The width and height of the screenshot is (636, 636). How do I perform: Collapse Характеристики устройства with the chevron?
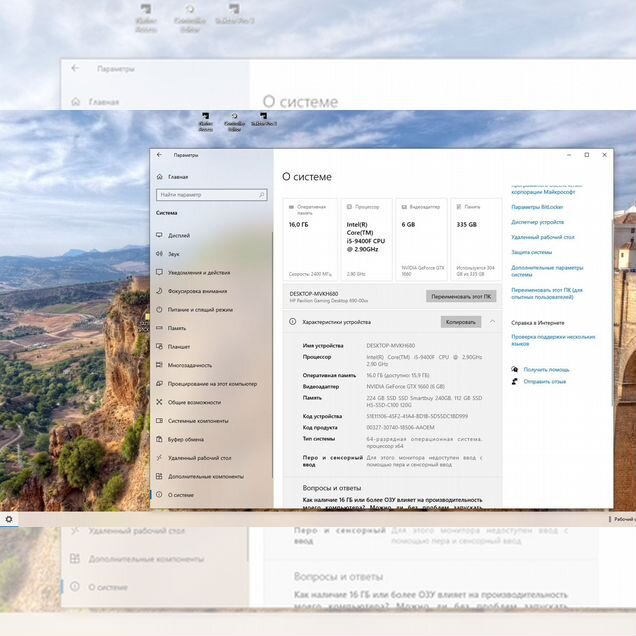click(492, 322)
